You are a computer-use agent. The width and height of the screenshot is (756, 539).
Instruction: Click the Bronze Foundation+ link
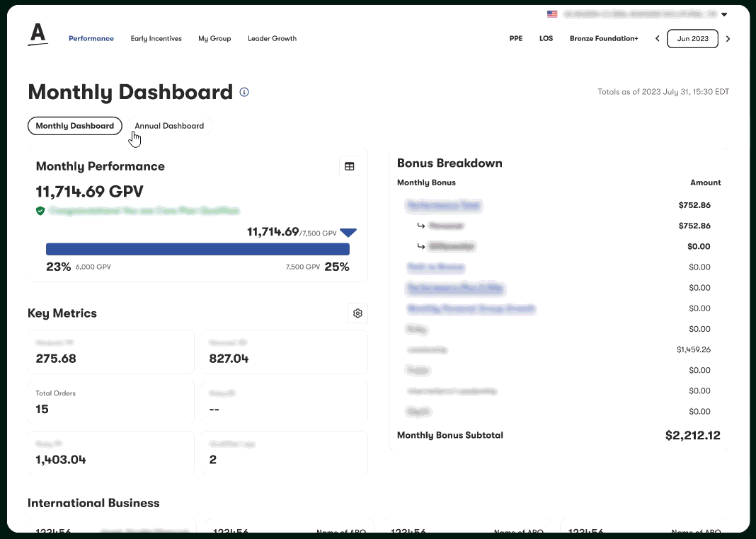(604, 39)
